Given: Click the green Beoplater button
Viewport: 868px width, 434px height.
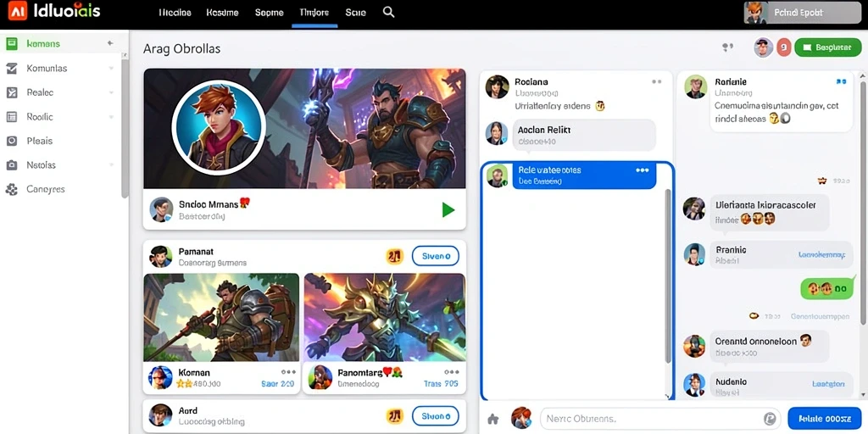Looking at the screenshot, I should coord(827,48).
